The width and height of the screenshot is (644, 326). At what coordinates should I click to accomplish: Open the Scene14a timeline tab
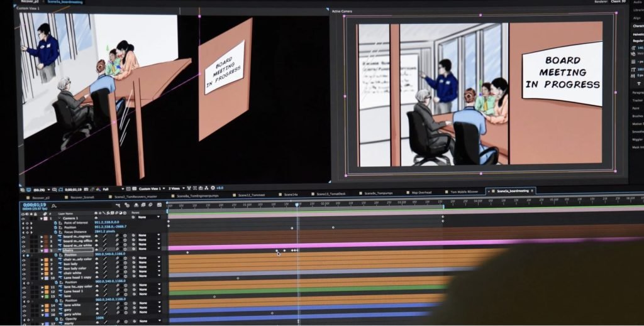(291, 195)
